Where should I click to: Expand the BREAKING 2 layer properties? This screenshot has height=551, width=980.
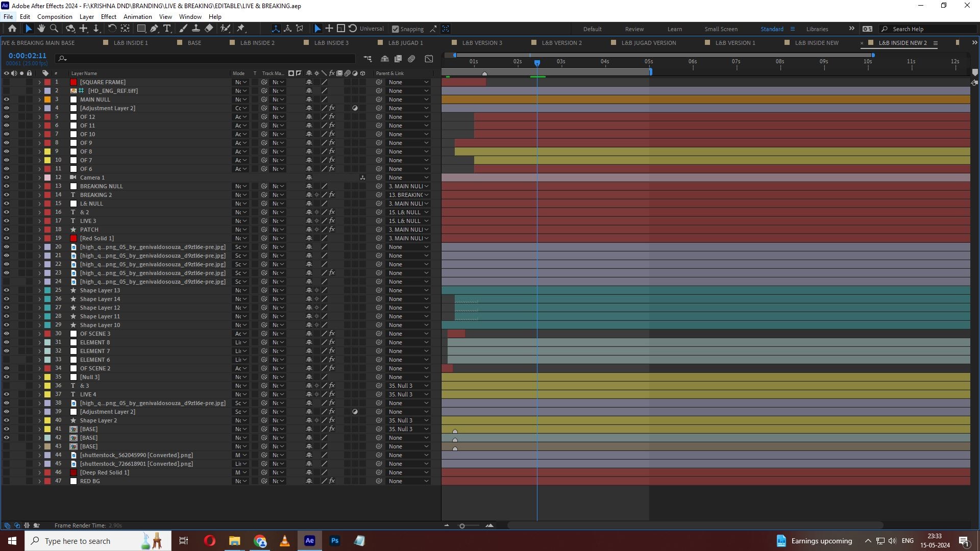[x=39, y=195]
